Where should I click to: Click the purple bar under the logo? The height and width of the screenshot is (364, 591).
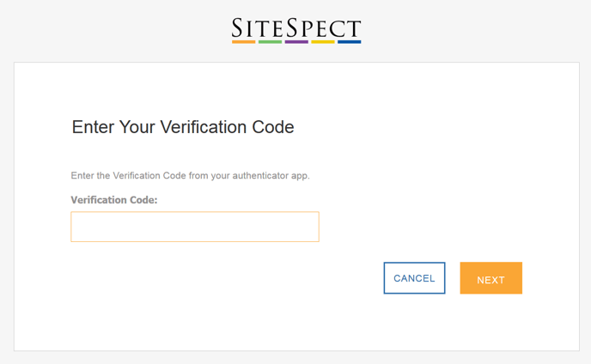tap(296, 41)
